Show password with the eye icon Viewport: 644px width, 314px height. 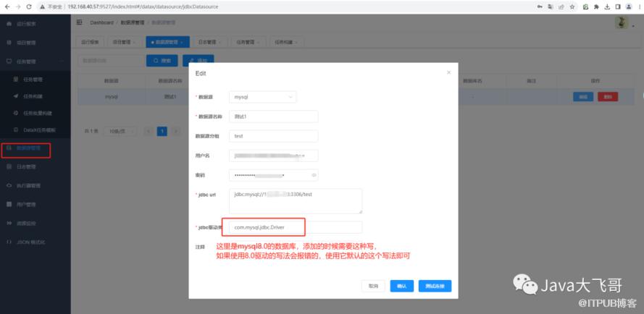tap(314, 175)
